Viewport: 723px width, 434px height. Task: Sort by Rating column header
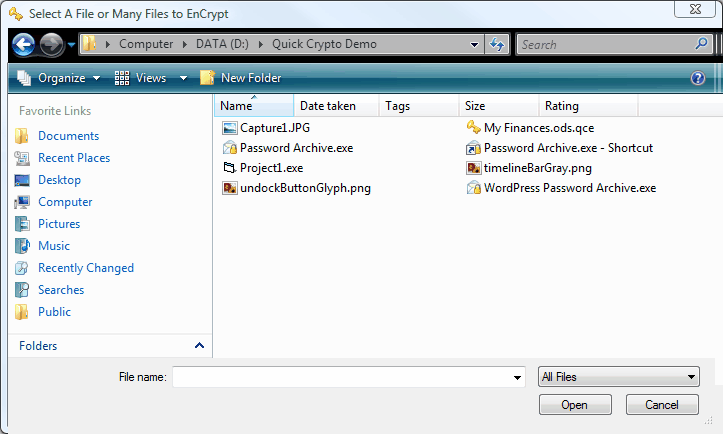[x=588, y=106]
